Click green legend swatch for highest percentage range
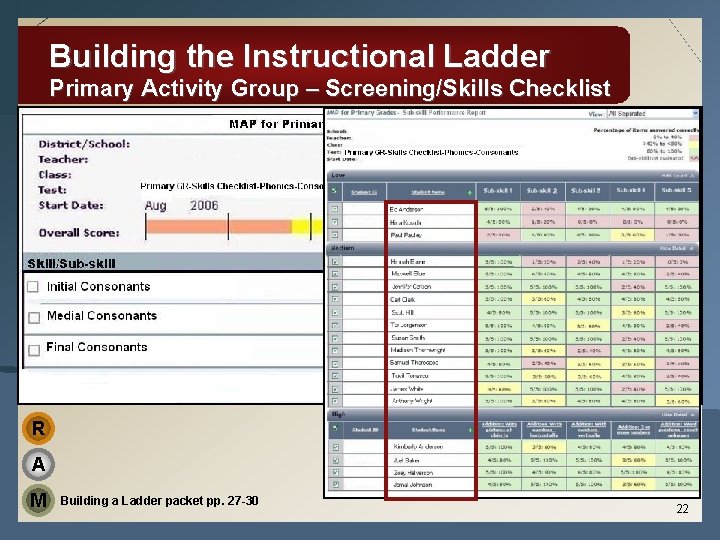720x540 pixels. point(694,151)
